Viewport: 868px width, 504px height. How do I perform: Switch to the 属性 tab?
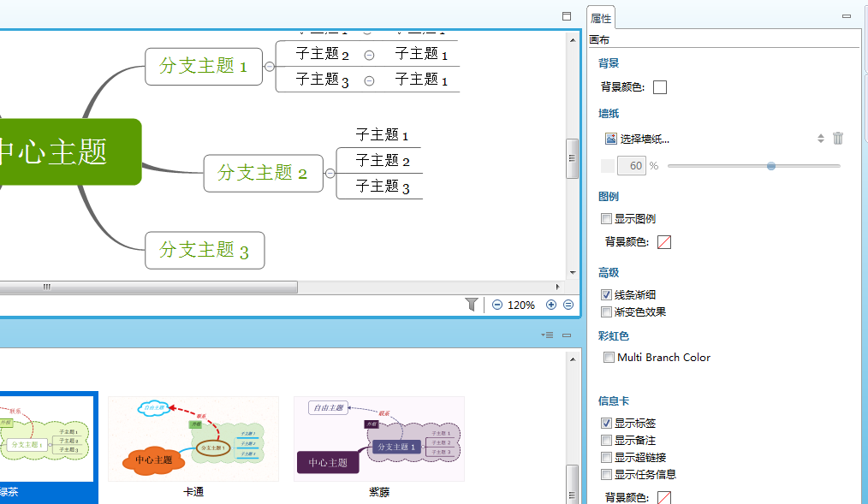[600, 16]
